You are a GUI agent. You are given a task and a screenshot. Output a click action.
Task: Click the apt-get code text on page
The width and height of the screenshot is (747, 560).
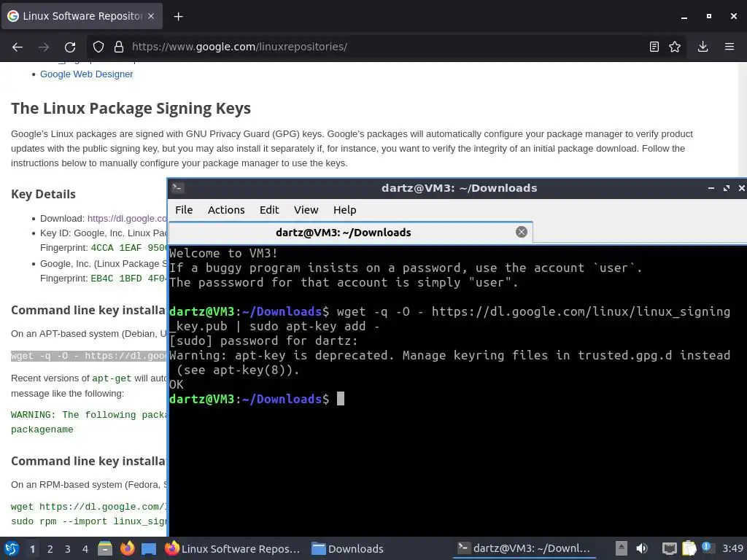tap(112, 378)
